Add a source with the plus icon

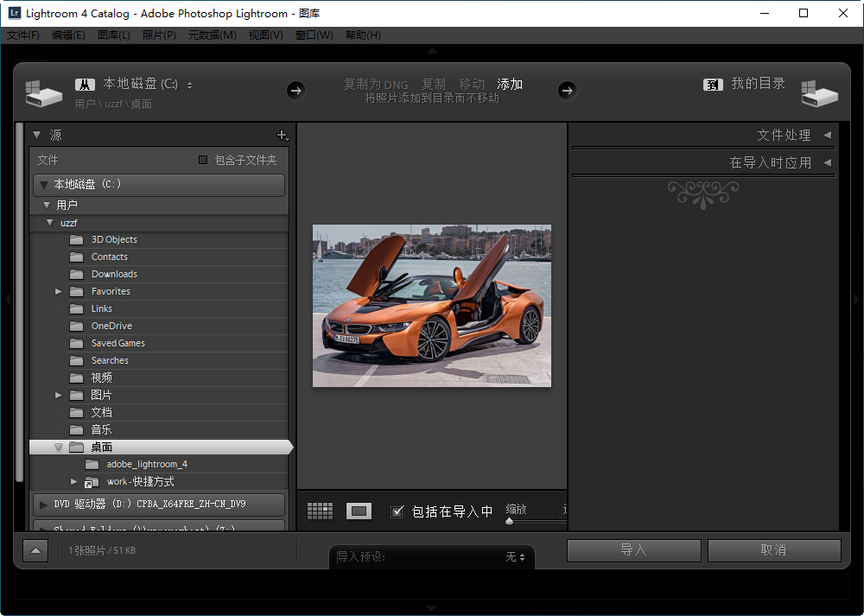pos(283,135)
